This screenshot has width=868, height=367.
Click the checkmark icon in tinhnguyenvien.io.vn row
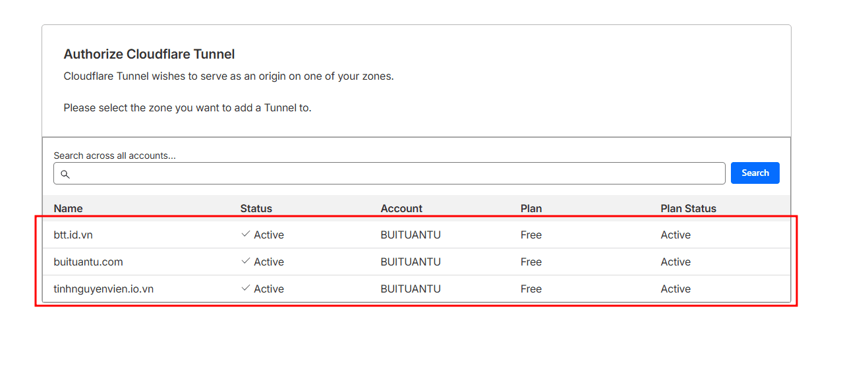[246, 289]
